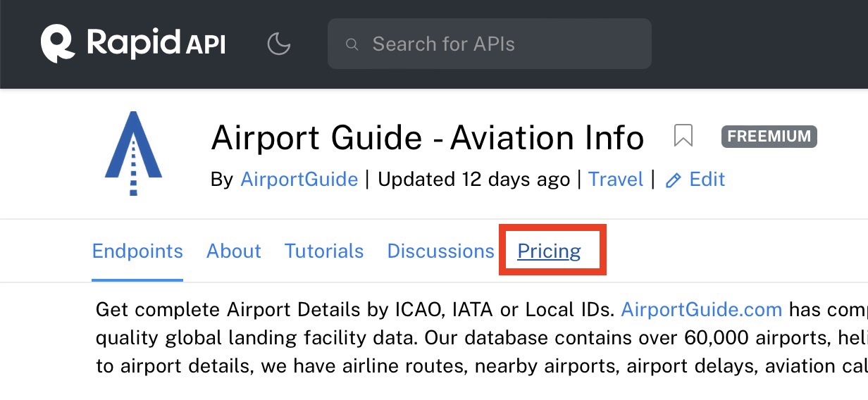The width and height of the screenshot is (868, 400).
Task: View the Discussions tab
Action: [x=440, y=251]
